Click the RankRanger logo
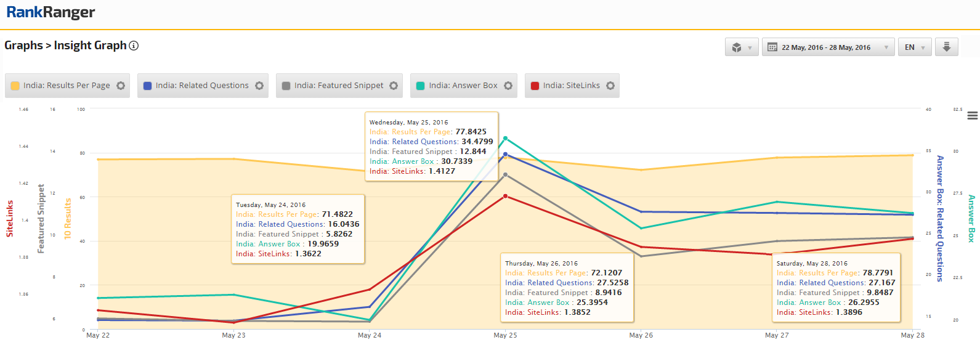The image size is (980, 345). pos(51,12)
